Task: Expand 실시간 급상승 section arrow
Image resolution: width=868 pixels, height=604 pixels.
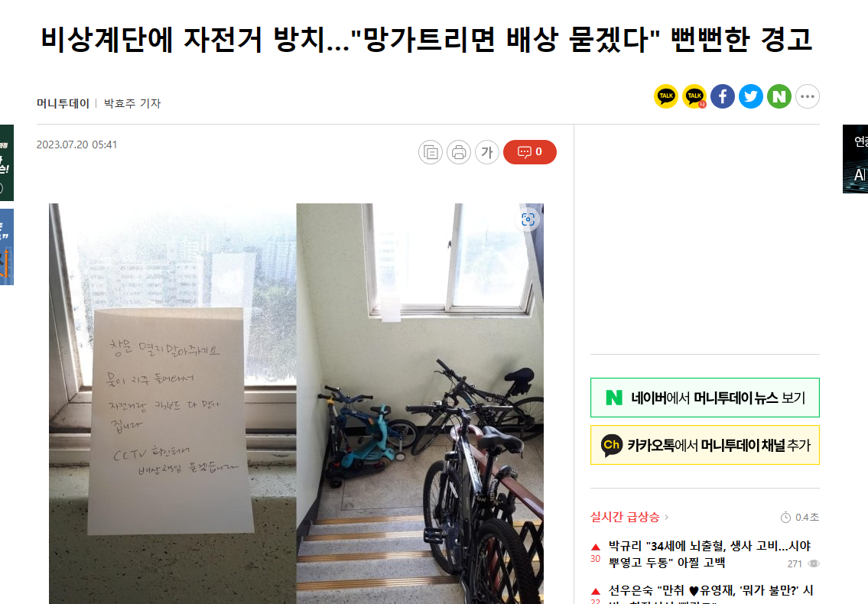Action: (667, 517)
